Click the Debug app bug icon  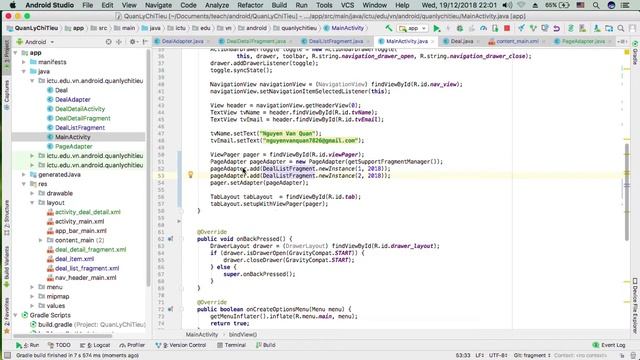[460, 28]
